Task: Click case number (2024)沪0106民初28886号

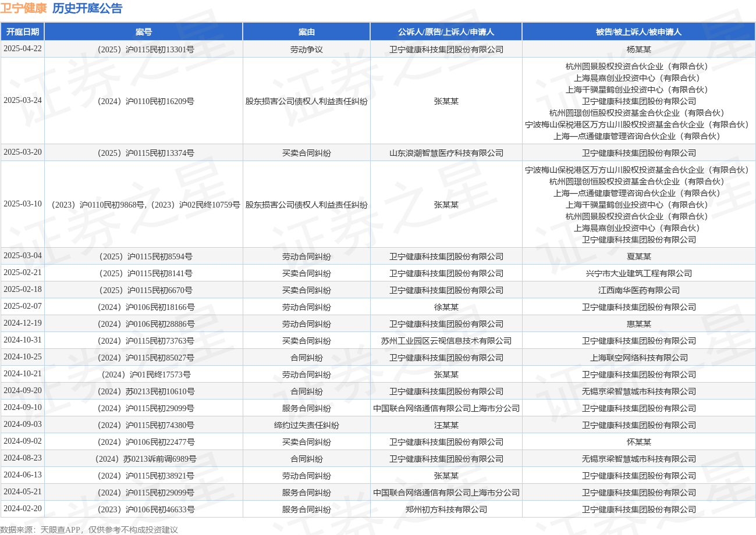Action: click(144, 324)
